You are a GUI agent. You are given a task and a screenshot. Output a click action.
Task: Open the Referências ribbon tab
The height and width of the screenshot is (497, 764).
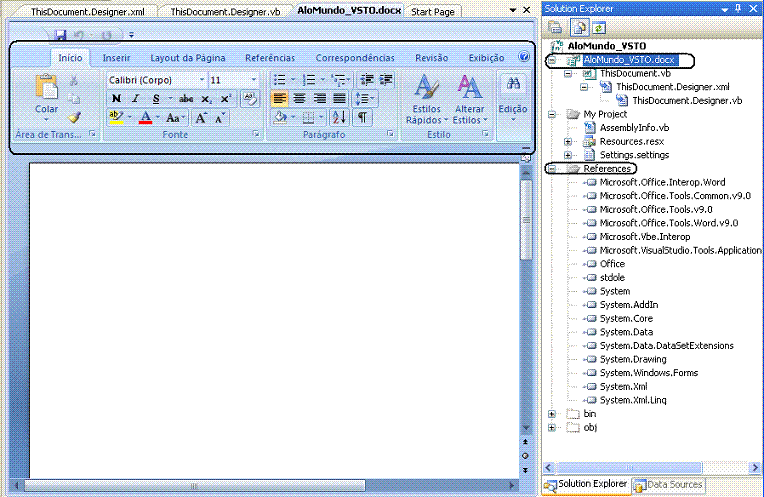click(x=270, y=58)
